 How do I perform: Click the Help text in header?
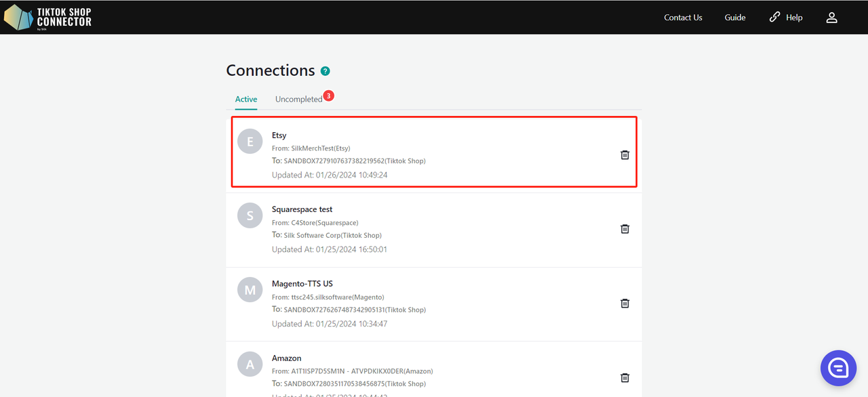pos(794,18)
